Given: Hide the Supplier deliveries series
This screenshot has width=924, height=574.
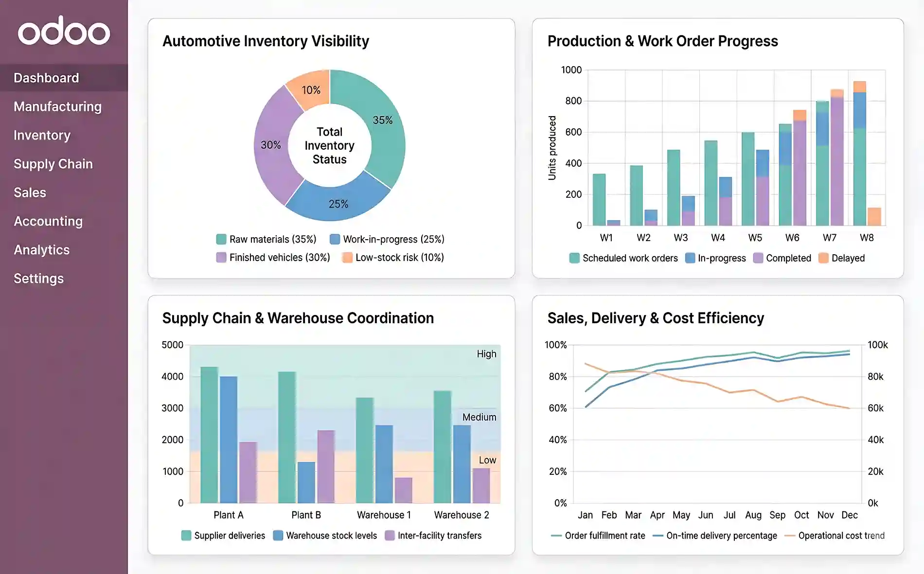Looking at the screenshot, I should pos(229,535).
